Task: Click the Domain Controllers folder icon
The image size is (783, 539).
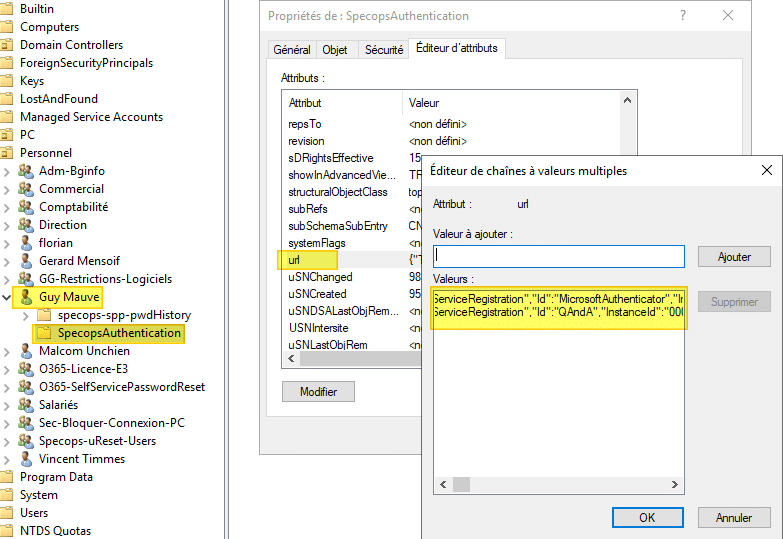Action: pyautogui.click(x=9, y=45)
